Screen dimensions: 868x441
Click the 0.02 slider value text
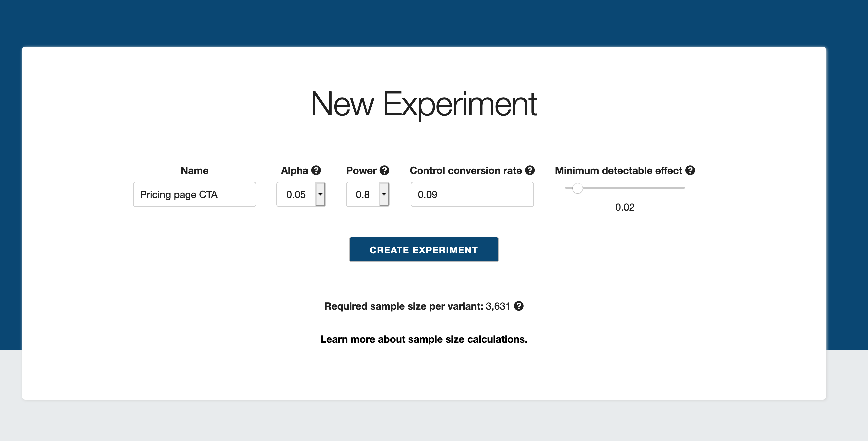tap(624, 207)
